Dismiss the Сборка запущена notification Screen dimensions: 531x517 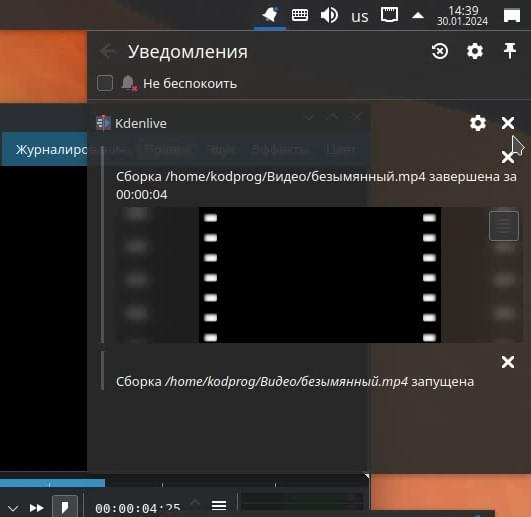click(508, 362)
